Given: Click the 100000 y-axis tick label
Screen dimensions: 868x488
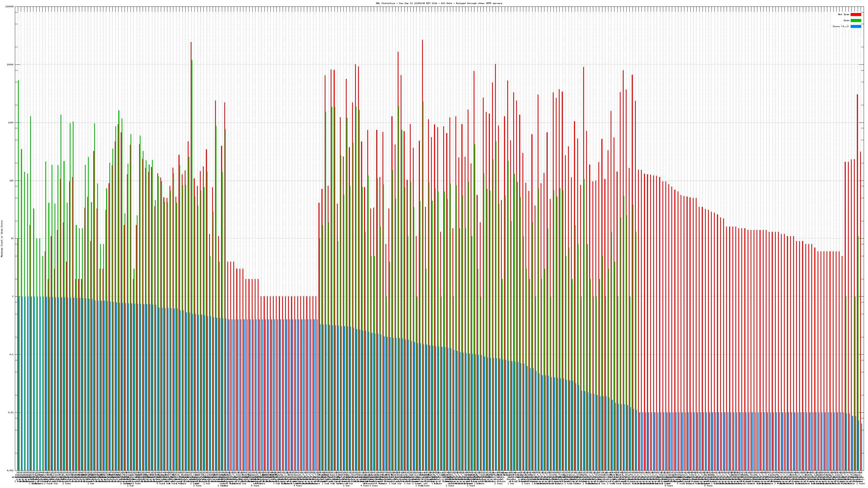Looking at the screenshot, I should click(10, 7).
